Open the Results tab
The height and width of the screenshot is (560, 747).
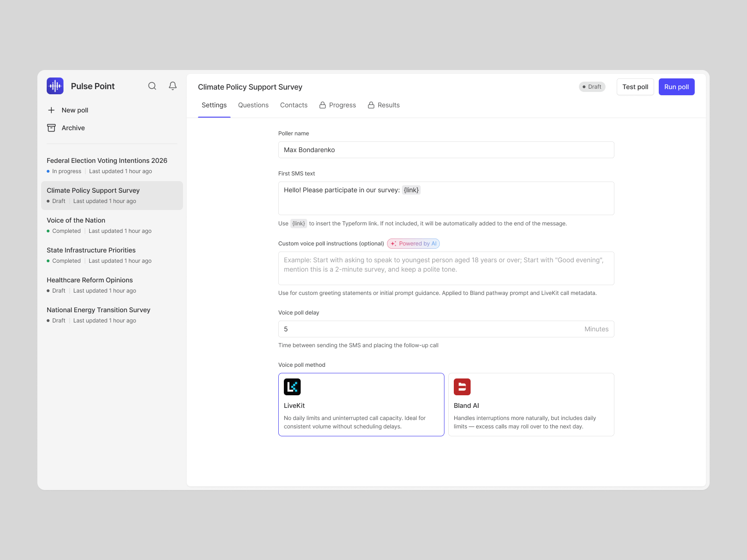[x=384, y=105]
